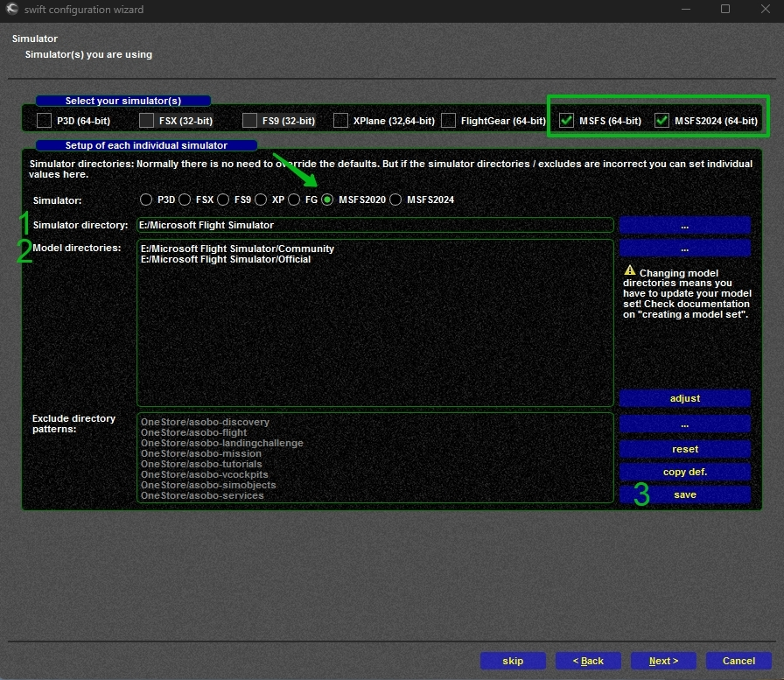Viewport: 784px width, 680px height.
Task: Select the MSFS2020 radio button
Action: [327, 200]
